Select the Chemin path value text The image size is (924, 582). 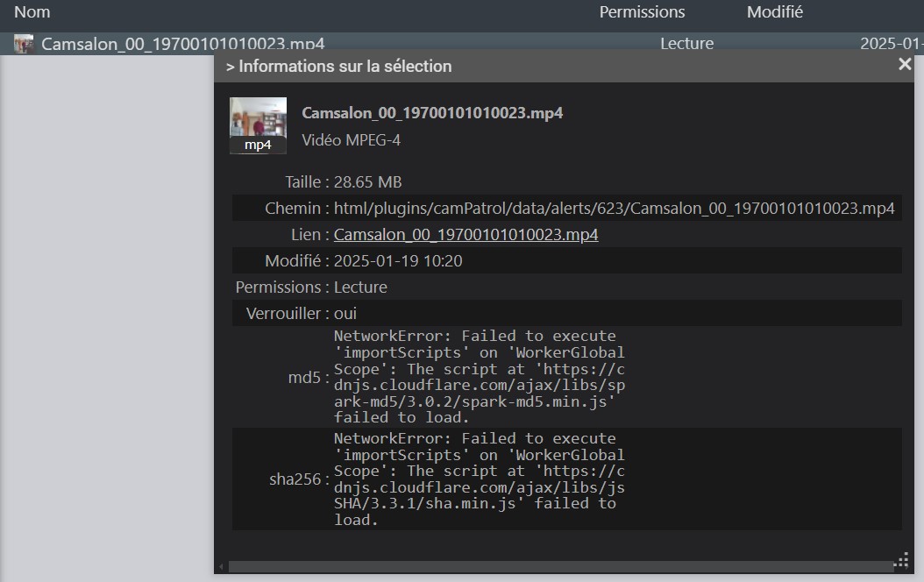click(614, 209)
